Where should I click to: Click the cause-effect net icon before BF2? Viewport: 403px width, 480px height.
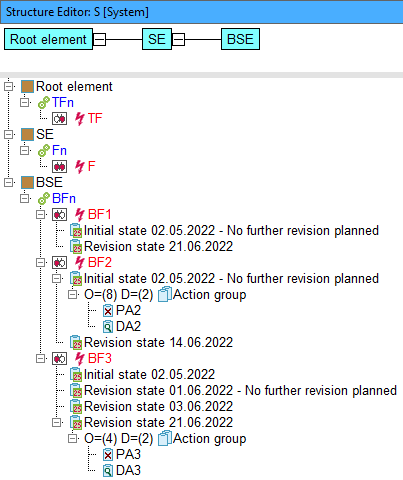59,263
